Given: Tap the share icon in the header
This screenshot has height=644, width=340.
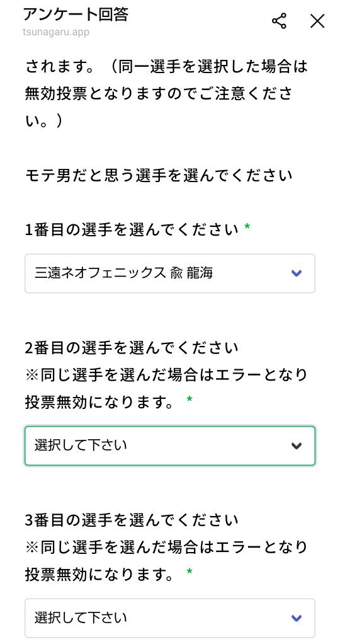Looking at the screenshot, I should (279, 21).
